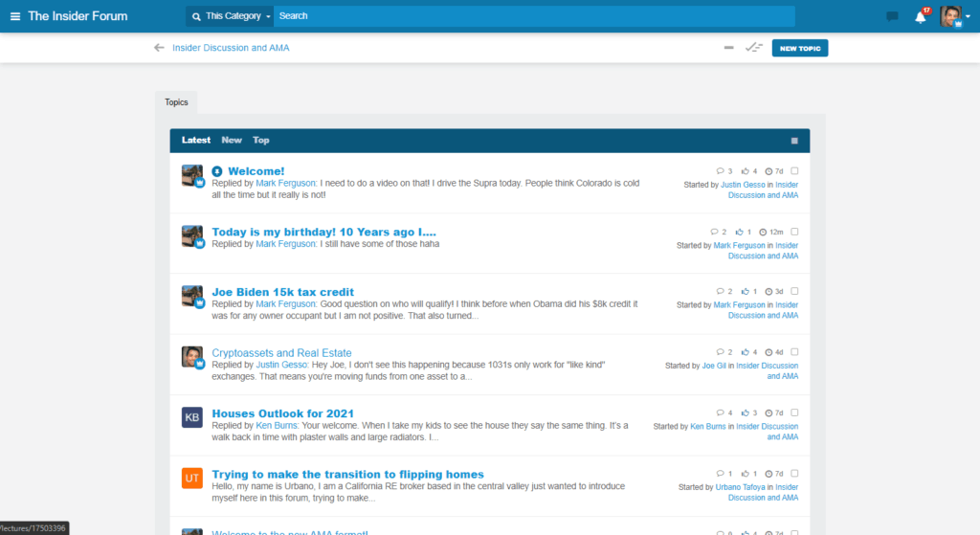Tick the checkbox for the Welcome! topic
The image size is (980, 535).
[794, 171]
